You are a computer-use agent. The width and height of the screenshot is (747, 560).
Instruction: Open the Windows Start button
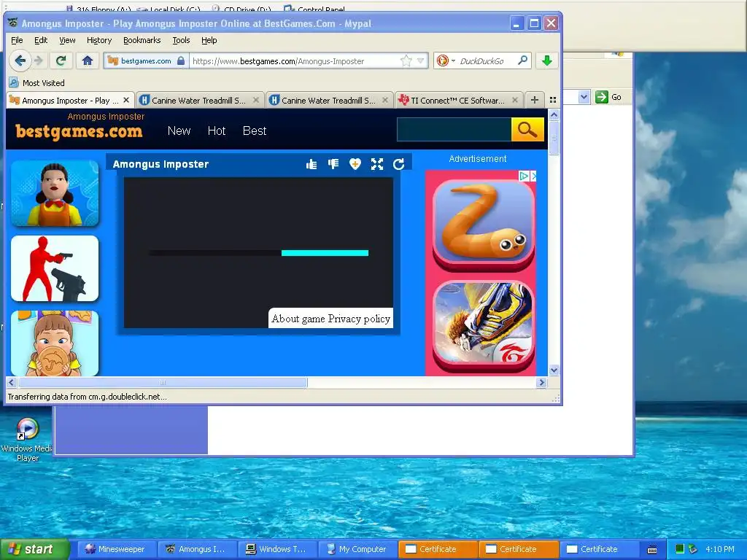point(34,549)
